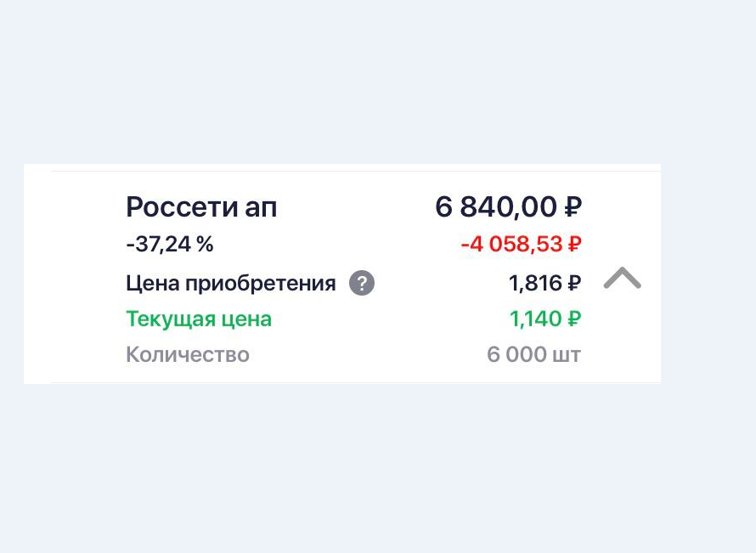Image resolution: width=756 pixels, height=553 pixels.
Task: Open help for Цена приобретения question mark
Action: [360, 282]
